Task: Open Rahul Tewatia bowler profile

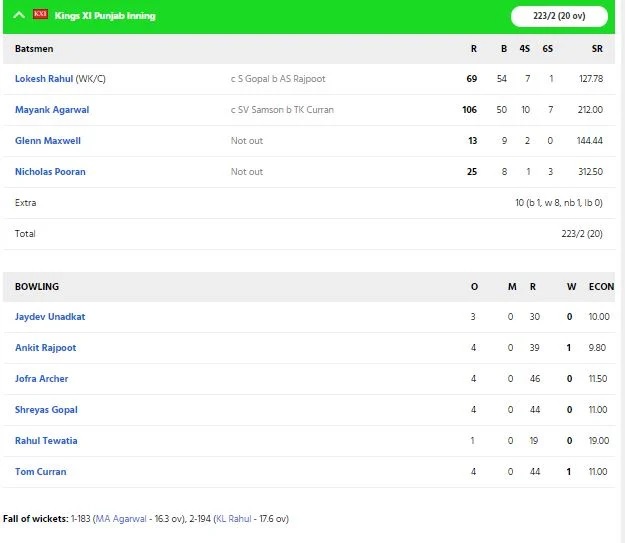Action: click(x=46, y=441)
